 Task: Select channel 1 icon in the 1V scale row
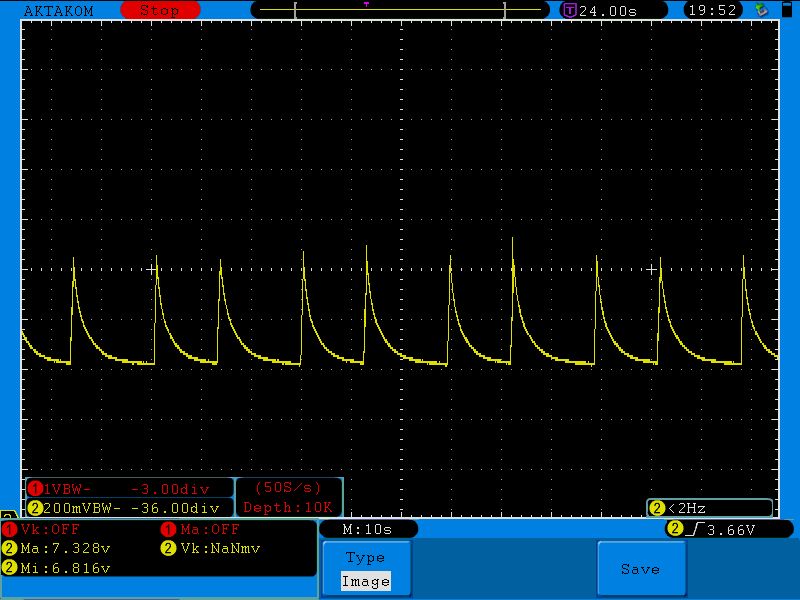35,489
